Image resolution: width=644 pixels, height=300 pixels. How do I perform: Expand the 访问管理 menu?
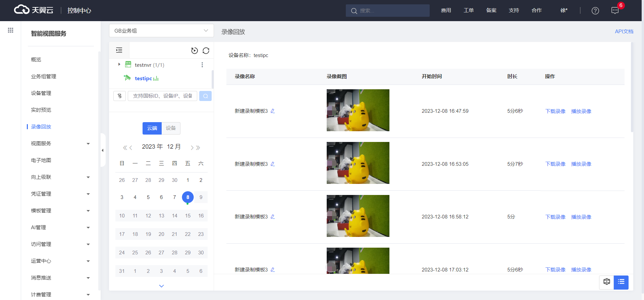point(88,244)
